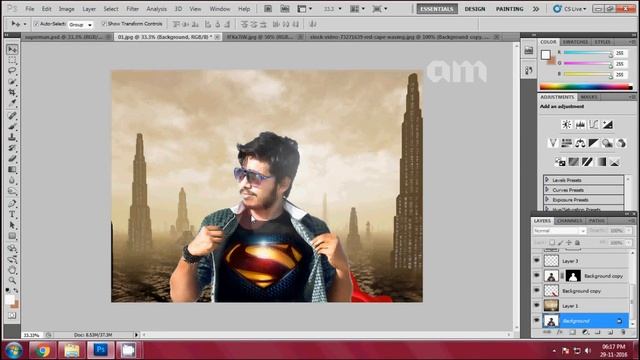Select the Dodge tool

(x=12, y=191)
